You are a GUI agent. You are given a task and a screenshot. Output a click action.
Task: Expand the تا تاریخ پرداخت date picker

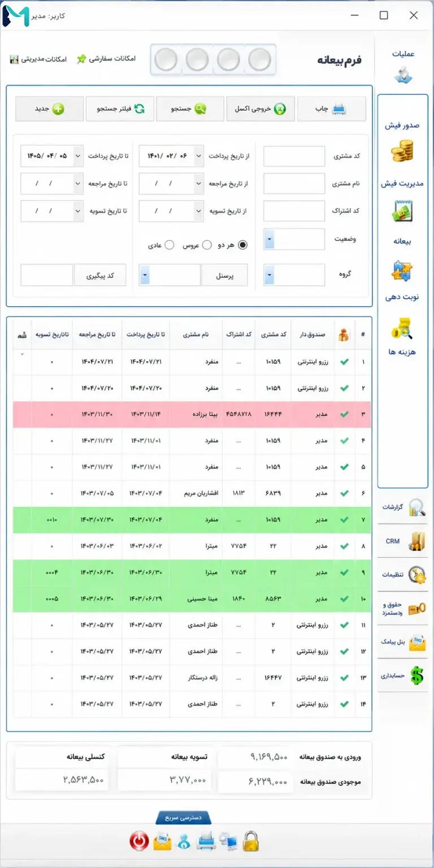78,156
